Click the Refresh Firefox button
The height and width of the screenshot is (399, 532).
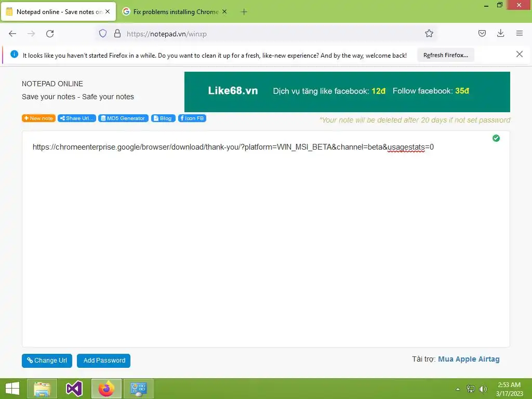[445, 55]
